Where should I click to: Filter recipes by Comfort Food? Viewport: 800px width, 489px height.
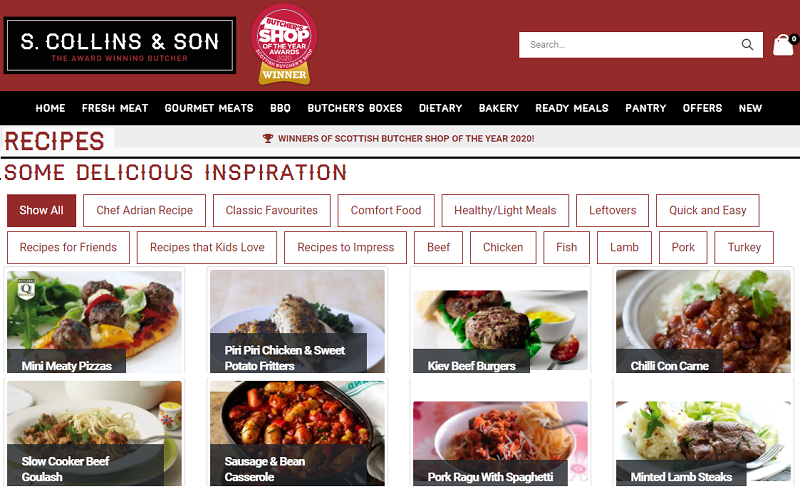point(386,210)
